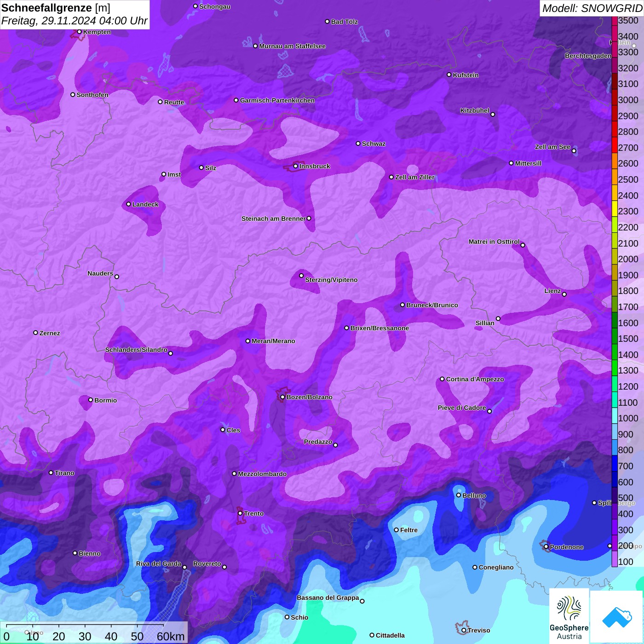644x644 pixels.
Task: Select the Tirano city marker dot
Action: (x=51, y=473)
